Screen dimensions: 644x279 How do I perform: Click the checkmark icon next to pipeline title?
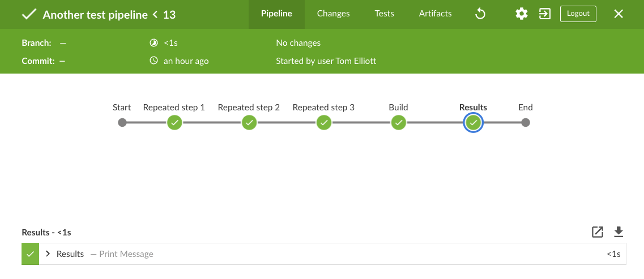[x=28, y=15]
